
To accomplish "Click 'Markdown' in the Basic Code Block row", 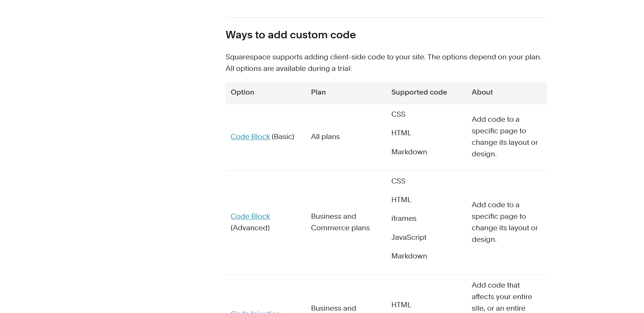I will [x=409, y=152].
